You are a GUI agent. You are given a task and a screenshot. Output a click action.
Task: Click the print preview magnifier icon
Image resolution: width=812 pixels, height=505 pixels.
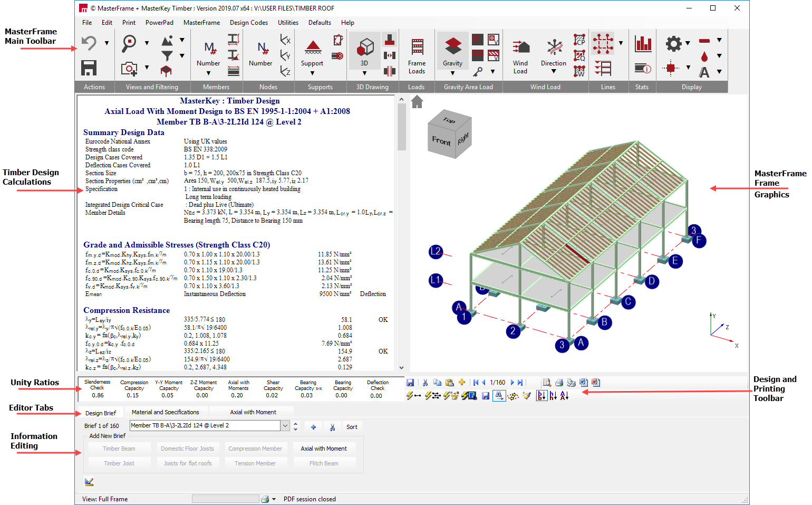point(547,383)
